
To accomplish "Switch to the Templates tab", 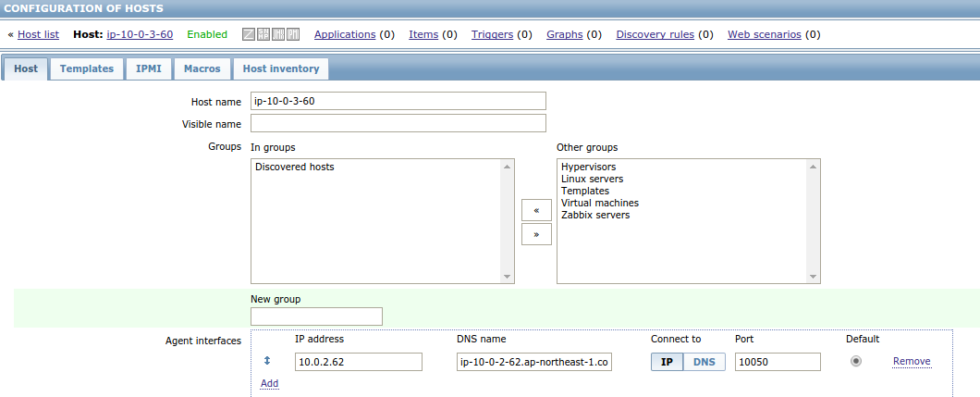I will (87, 68).
